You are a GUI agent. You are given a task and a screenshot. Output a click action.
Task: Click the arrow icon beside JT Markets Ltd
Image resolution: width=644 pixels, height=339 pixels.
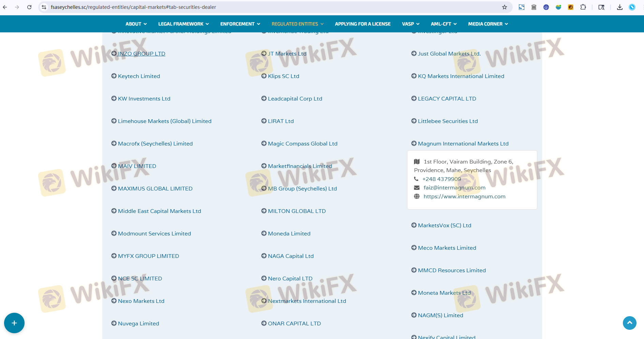[264, 53]
